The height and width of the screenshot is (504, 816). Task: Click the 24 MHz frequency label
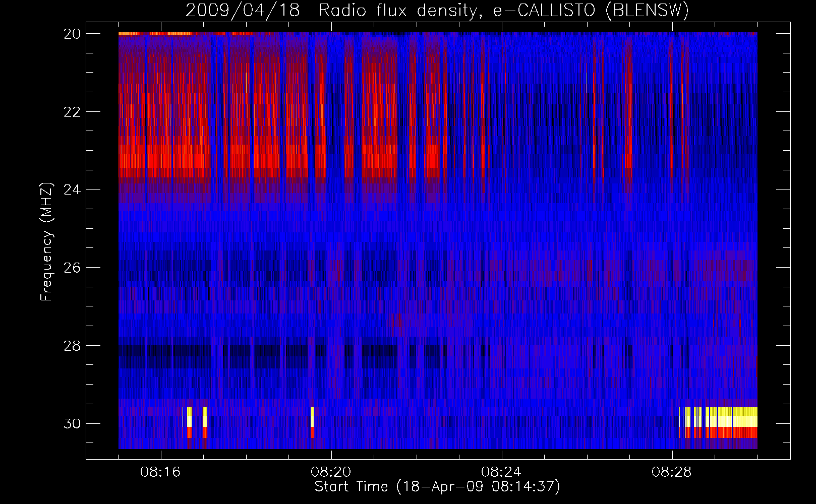coord(72,190)
